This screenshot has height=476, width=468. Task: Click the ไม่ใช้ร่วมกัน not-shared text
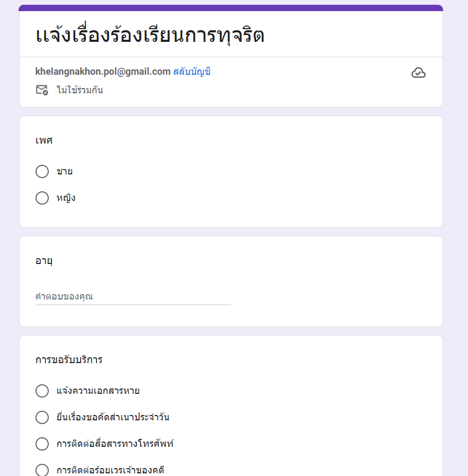(x=80, y=90)
